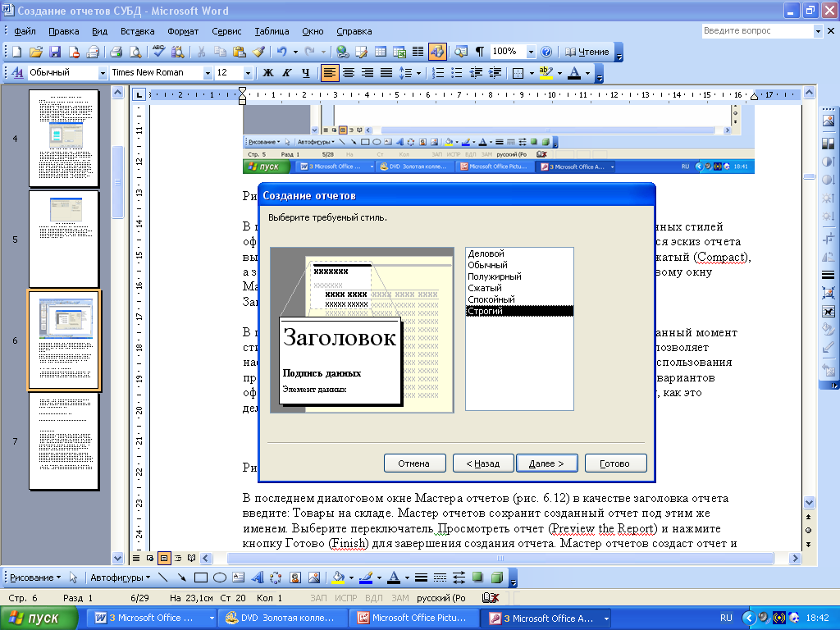Toggle italic К formatting
Screen dimensions: 840x630
tap(286, 73)
